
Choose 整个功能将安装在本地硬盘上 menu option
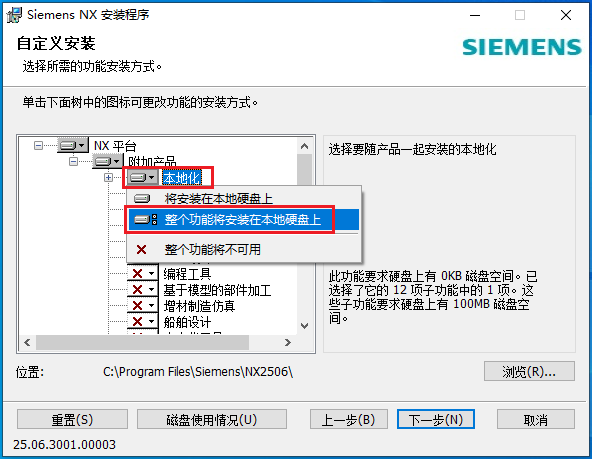click(244, 219)
